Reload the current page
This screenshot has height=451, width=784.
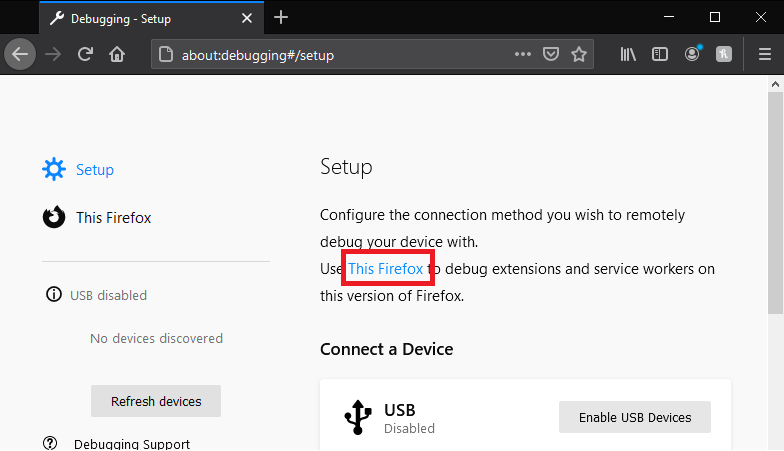86,54
